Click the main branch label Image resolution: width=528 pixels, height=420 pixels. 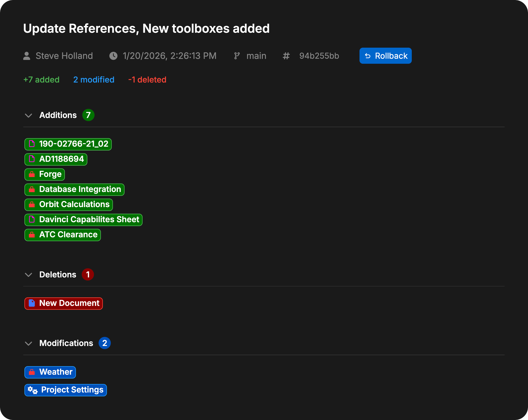tap(256, 56)
